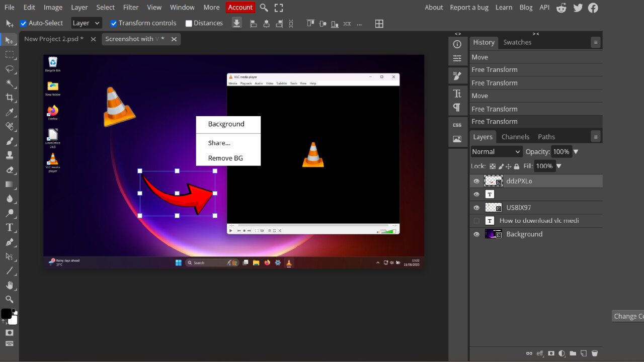Screen dimensions: 644x362
Task: Toggle the lock transparent pixels icon
Action: 493,166
